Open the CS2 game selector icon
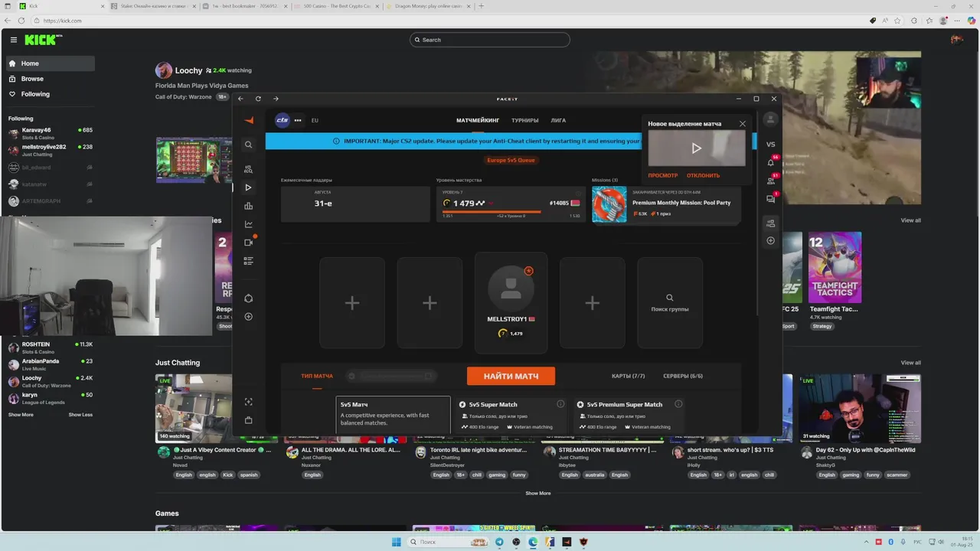 (283, 120)
